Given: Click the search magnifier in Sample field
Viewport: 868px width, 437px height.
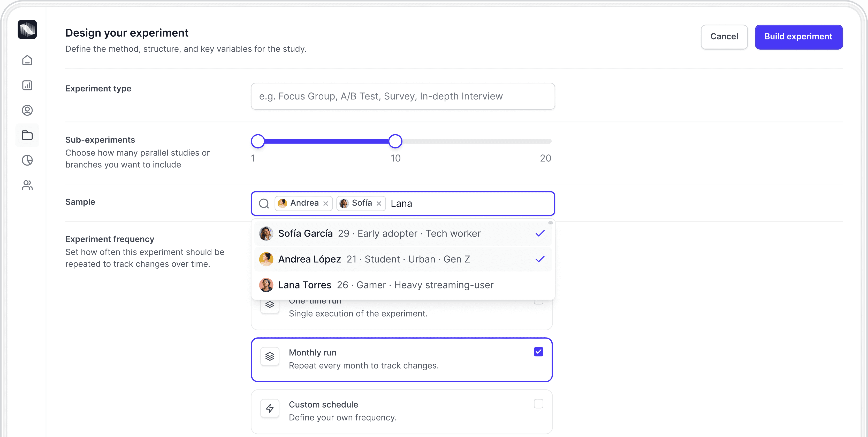Looking at the screenshot, I should [x=264, y=203].
